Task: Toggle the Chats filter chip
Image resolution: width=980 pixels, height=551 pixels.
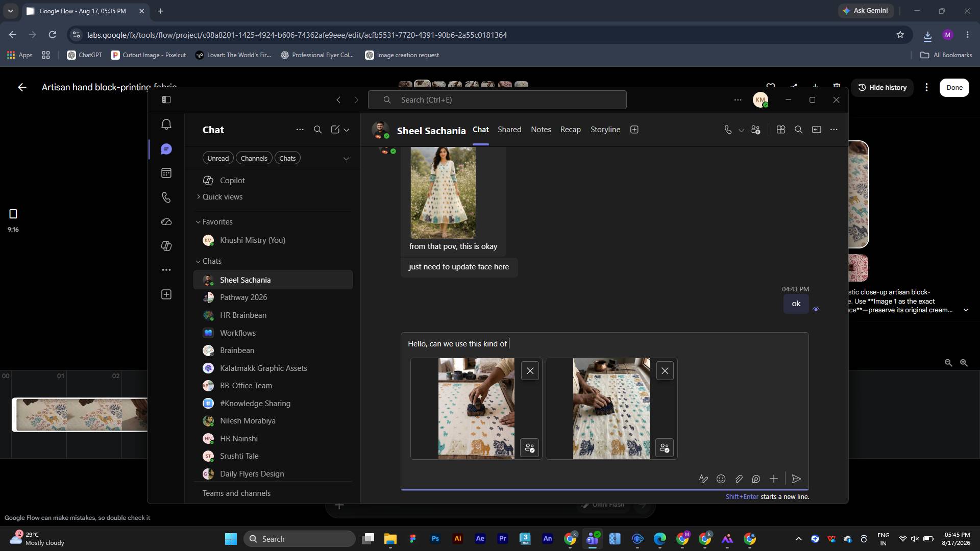Action: click(287, 158)
